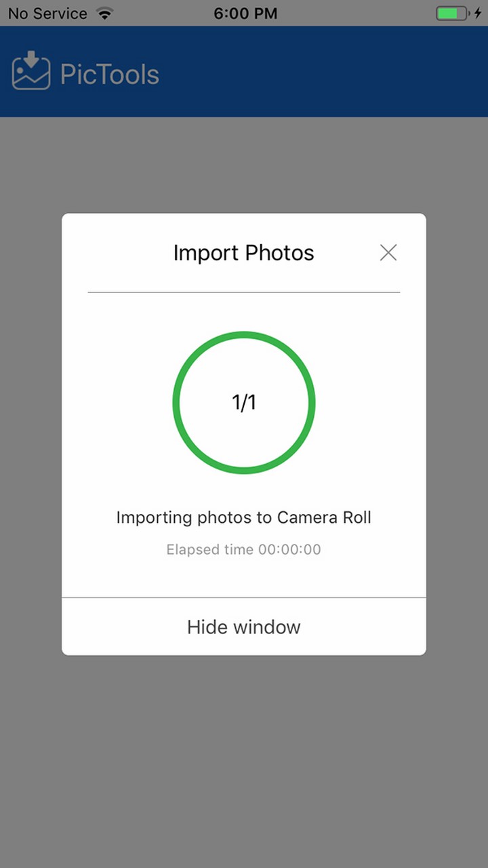The height and width of the screenshot is (868, 488).
Task: Tap the battery icon in status bar
Action: tap(451, 14)
